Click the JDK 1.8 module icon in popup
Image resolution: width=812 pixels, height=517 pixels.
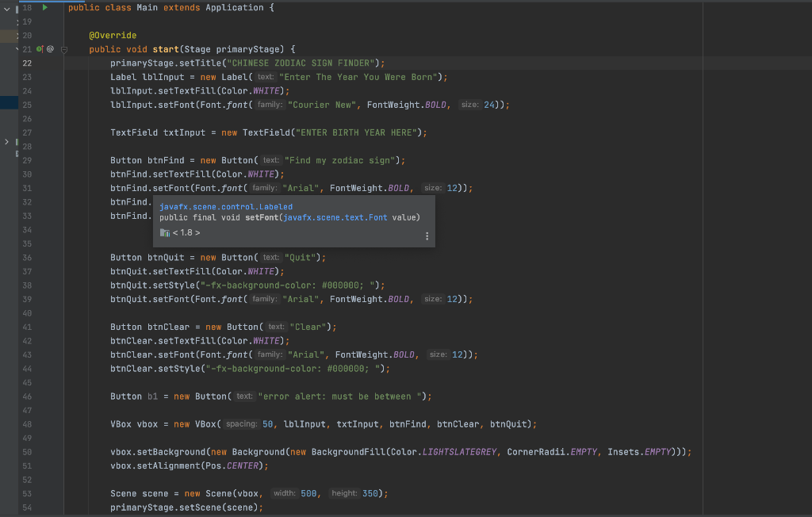tap(164, 232)
